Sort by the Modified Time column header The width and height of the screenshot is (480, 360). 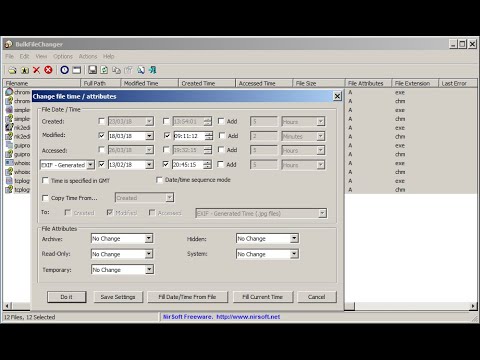(149, 83)
